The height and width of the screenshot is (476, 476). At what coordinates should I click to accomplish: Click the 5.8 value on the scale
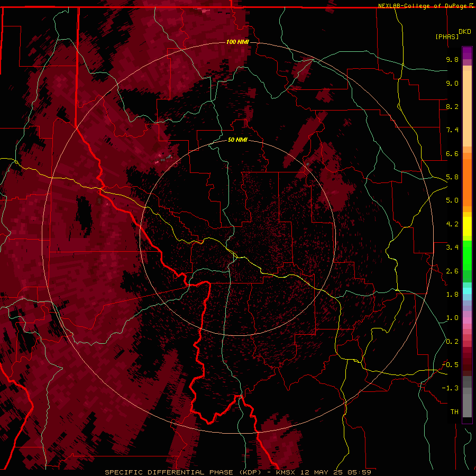[x=452, y=177]
